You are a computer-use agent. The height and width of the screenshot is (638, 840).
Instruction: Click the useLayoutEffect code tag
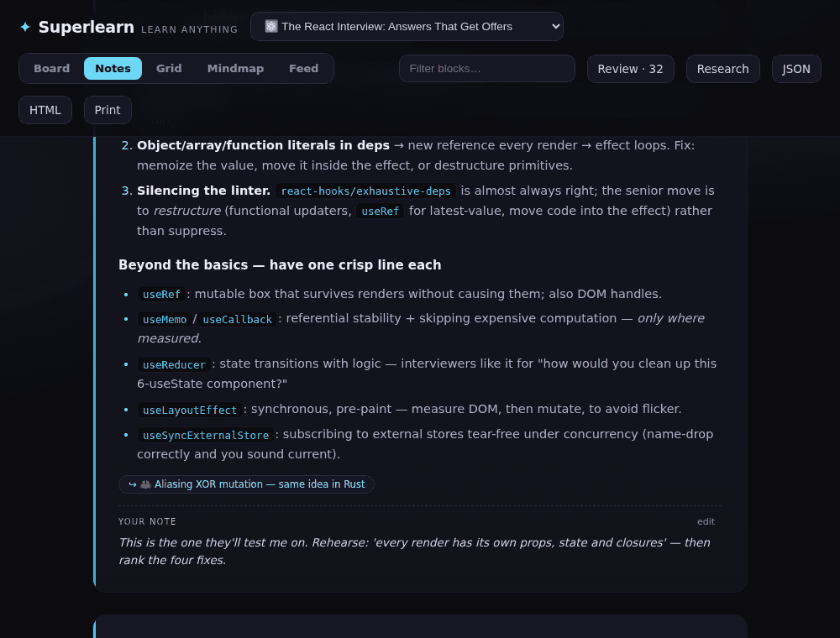point(190,411)
